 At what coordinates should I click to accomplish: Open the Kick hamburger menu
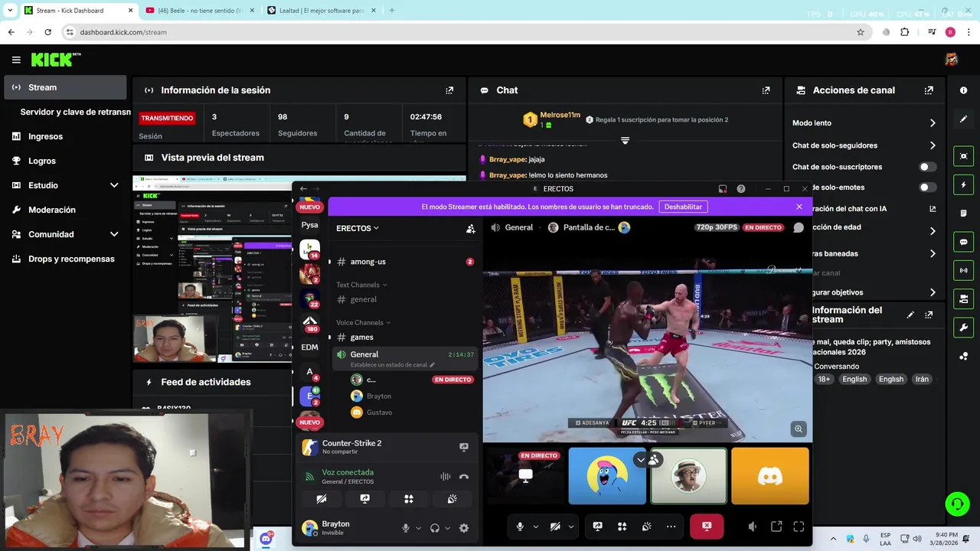click(16, 60)
